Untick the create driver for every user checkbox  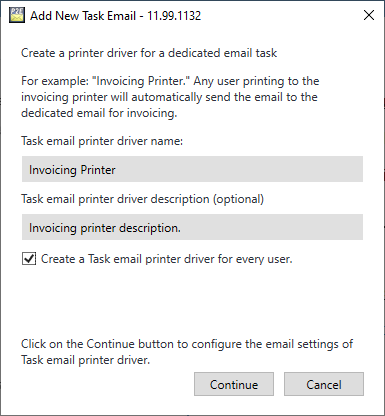[29, 259]
